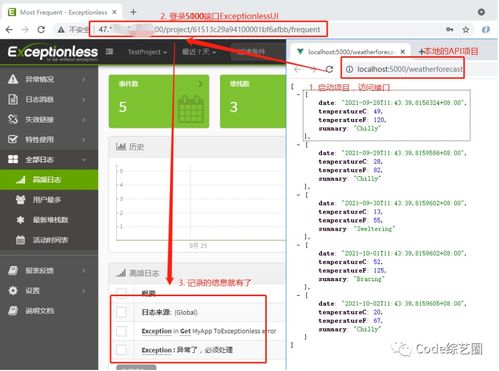499x371 pixels.
Task: Bookmark page with the star icon
Action: coord(466,30)
